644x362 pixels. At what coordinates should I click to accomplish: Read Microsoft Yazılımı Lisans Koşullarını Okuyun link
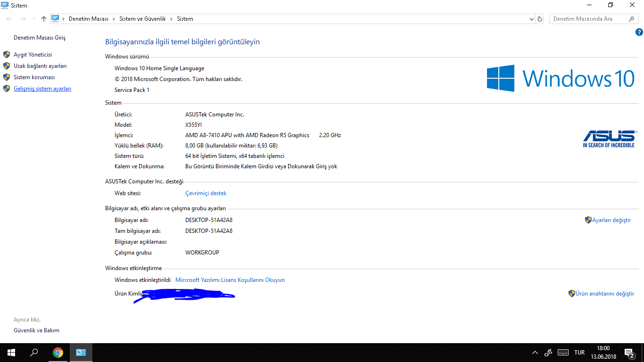click(x=230, y=280)
